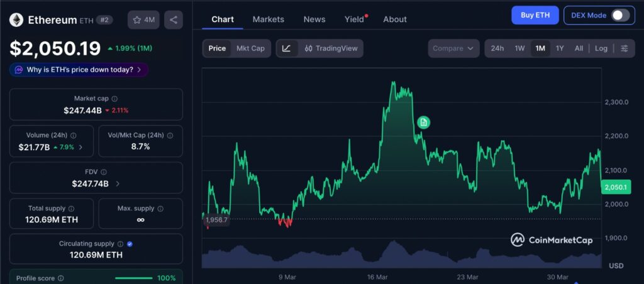Open the share icon button
This screenshot has height=284, width=644.
pos(174,19)
